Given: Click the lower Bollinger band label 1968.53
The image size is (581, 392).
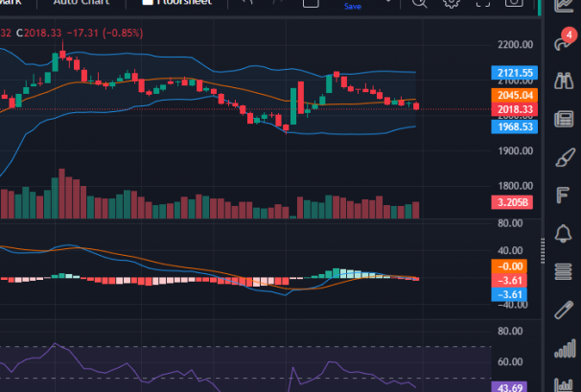Looking at the screenshot, I should [x=514, y=127].
